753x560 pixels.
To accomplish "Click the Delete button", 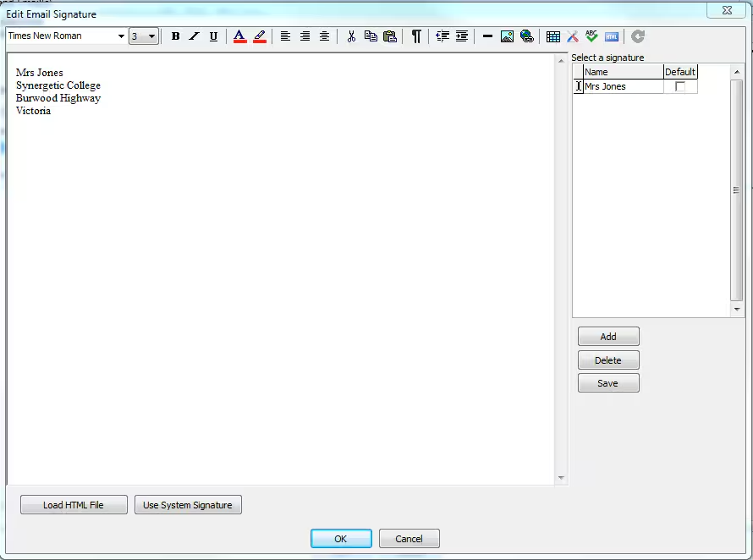I will tap(608, 360).
